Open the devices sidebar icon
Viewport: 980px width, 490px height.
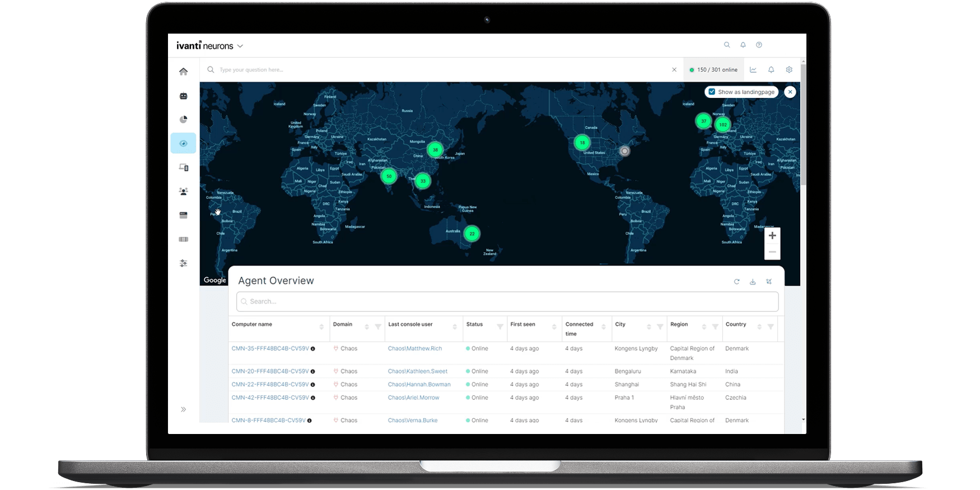[183, 167]
